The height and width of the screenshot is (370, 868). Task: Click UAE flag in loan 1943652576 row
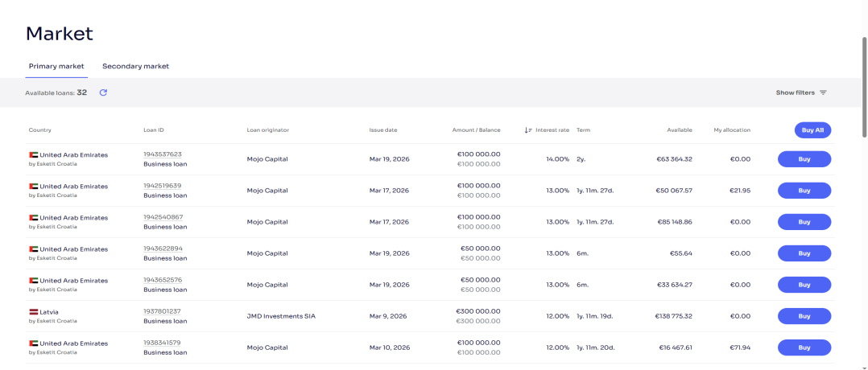coord(33,281)
